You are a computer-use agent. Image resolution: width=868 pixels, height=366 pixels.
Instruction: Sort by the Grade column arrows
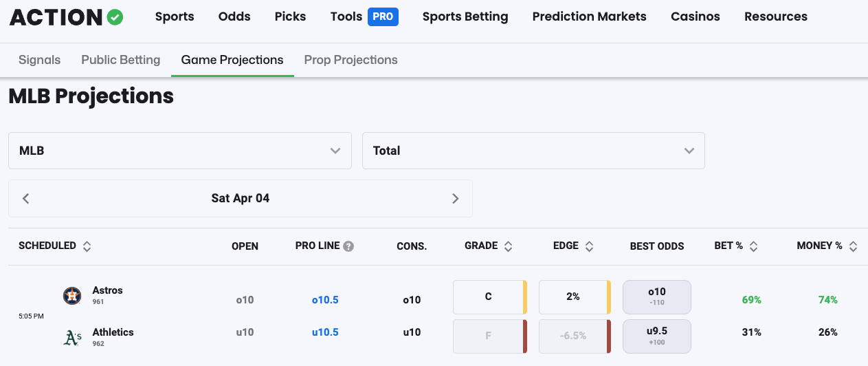(509, 246)
